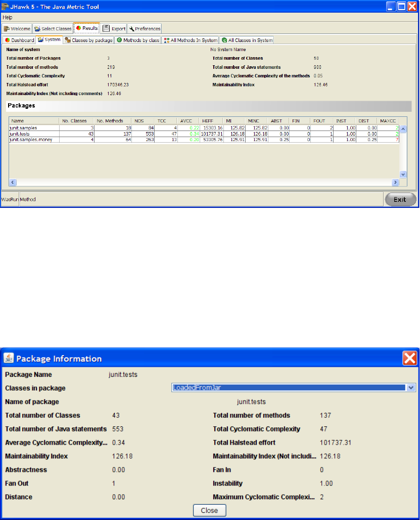Click the System folder icon
Viewport: 420px width, 520px height.
[40, 39]
